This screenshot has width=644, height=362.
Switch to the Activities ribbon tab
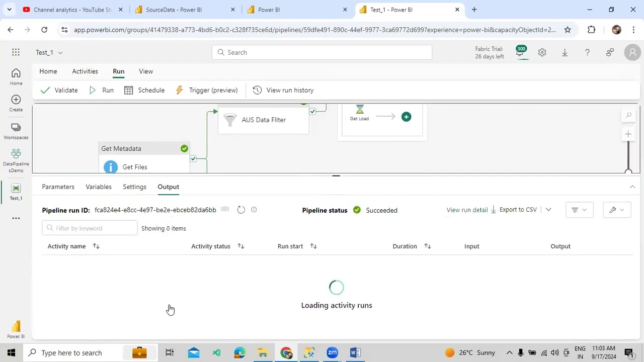pyautogui.click(x=85, y=71)
